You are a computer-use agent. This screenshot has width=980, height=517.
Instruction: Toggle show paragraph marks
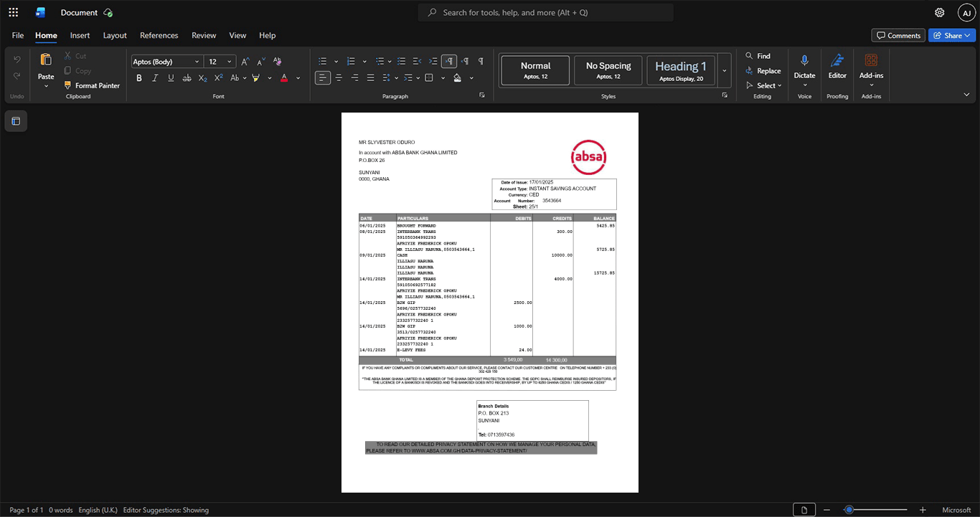(x=481, y=62)
